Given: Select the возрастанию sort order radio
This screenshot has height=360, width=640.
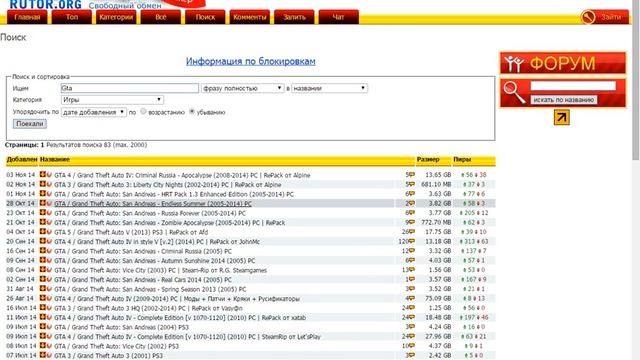Looking at the screenshot, I should [143, 111].
